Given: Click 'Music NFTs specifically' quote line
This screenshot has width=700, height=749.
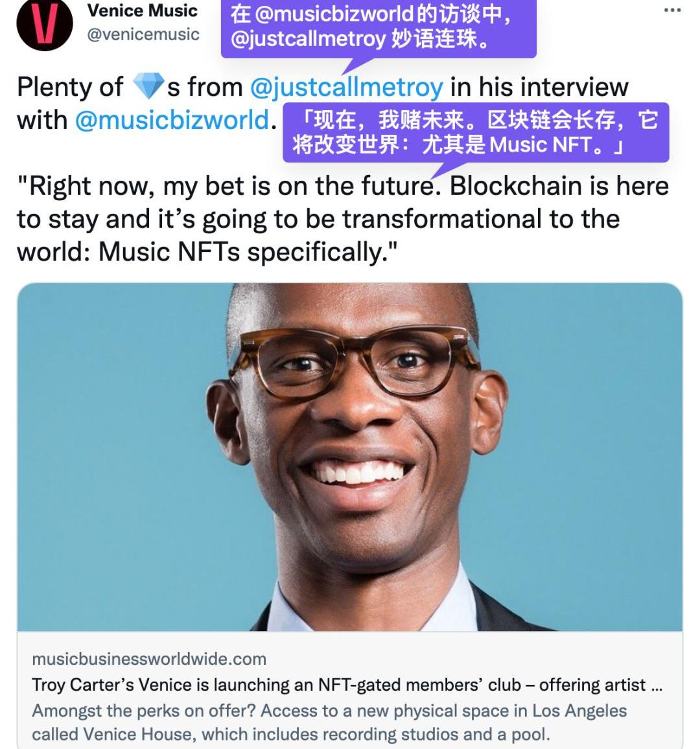Looking at the screenshot, I should coord(248,252).
